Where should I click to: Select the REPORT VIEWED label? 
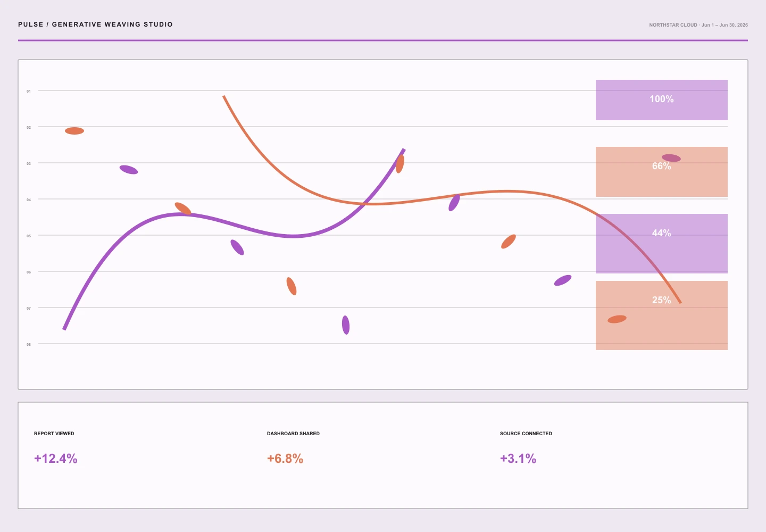[54, 434]
